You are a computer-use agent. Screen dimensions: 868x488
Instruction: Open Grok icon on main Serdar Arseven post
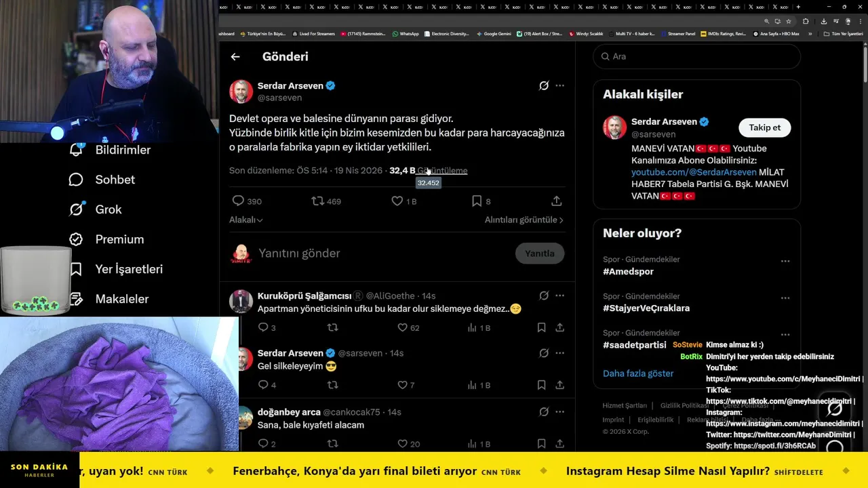(x=544, y=85)
